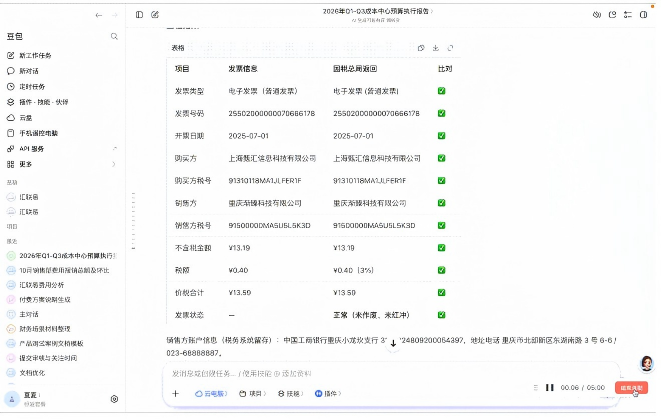661x419 pixels.
Task: Click the green check in 发票状态 row
Action: click(441, 315)
